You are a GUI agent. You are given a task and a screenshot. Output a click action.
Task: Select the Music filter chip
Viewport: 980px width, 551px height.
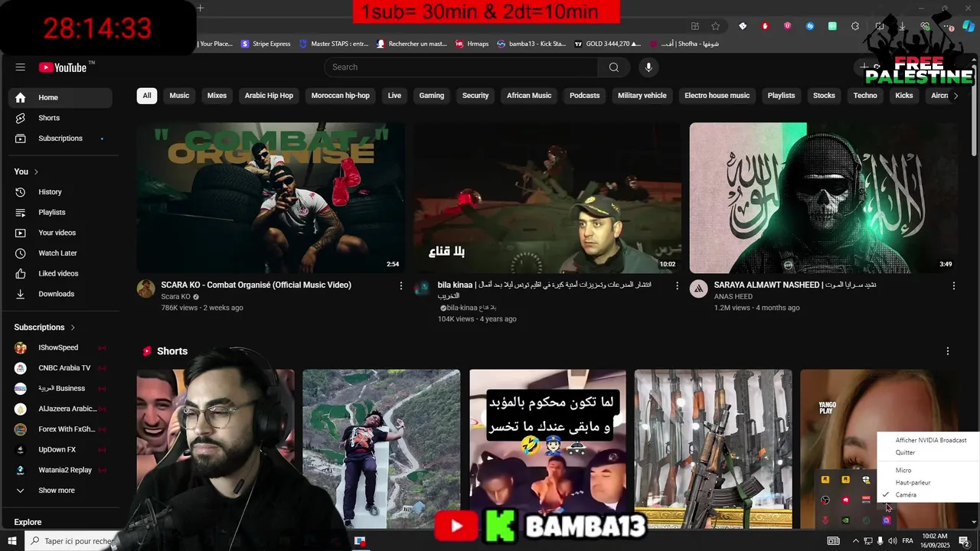(x=179, y=96)
